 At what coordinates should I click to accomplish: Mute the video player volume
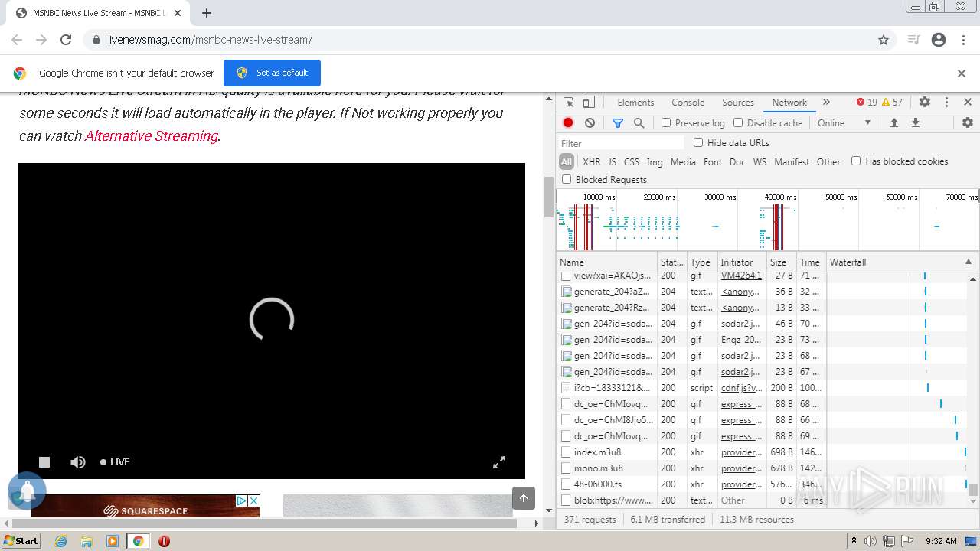(x=77, y=462)
